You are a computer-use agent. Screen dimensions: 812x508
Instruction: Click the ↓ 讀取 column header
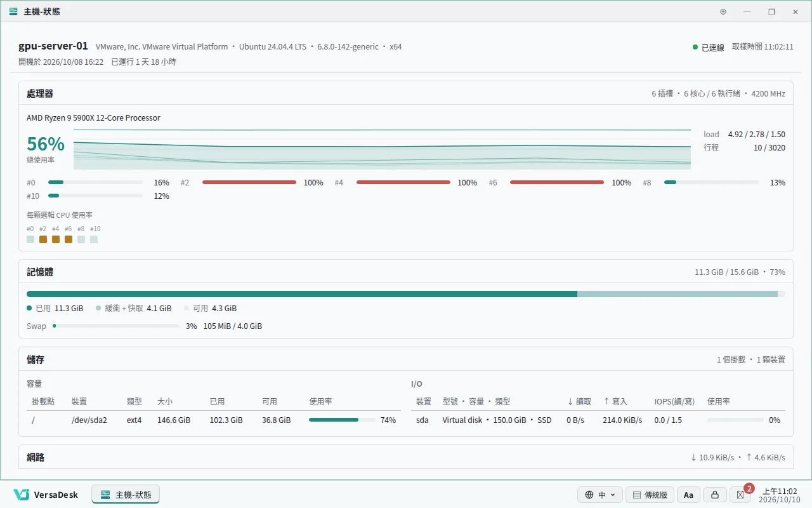tap(579, 401)
